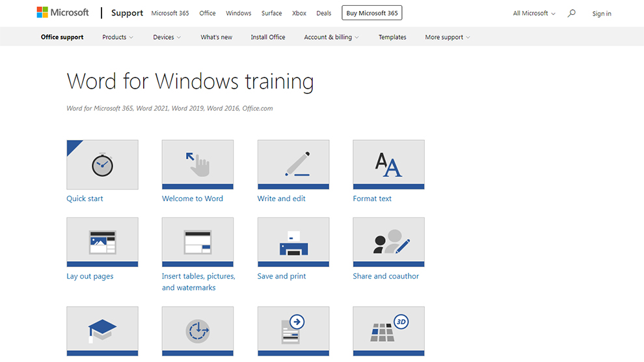This screenshot has width=644, height=362.
Task: Go to Windows in top navigation
Action: coord(239,13)
